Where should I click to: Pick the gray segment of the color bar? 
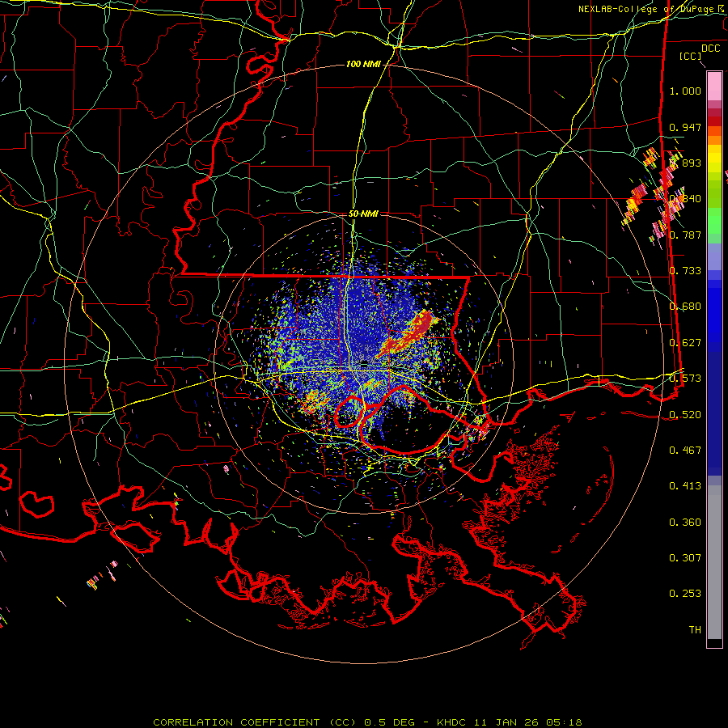point(714,562)
